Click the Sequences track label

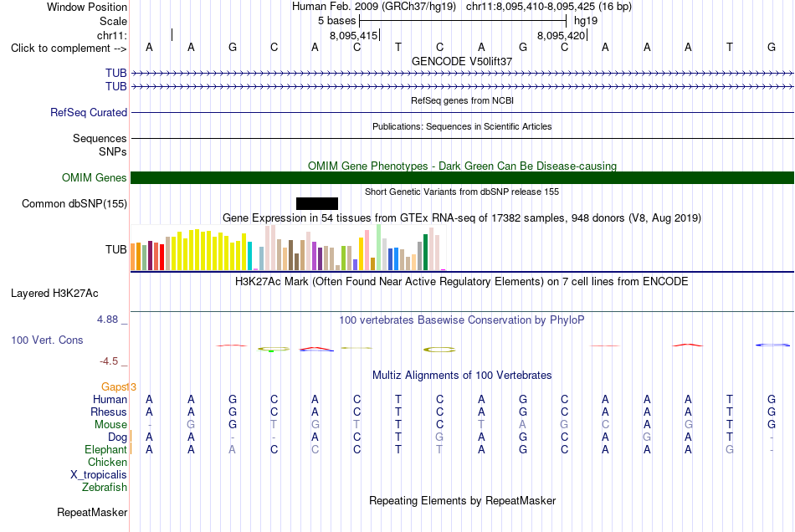coord(100,138)
